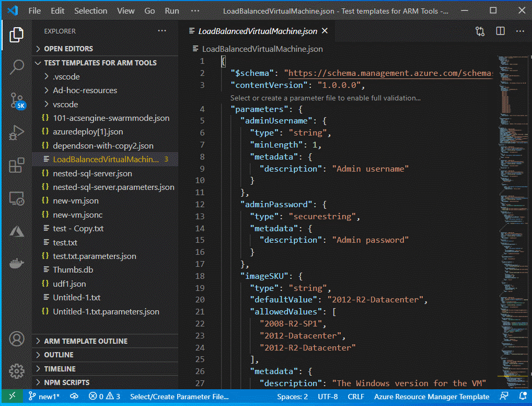This screenshot has height=406, width=532.
Task: Click the new1* git branch indicator
Action: [x=44, y=397]
